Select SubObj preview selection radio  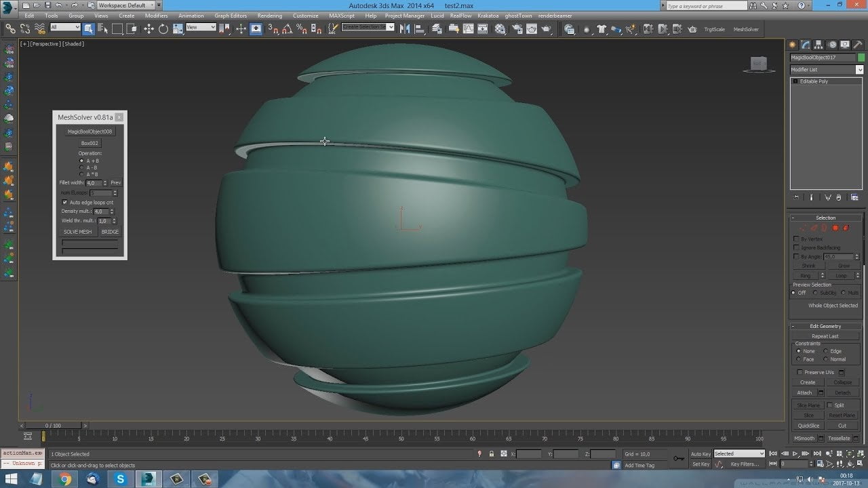pos(816,293)
